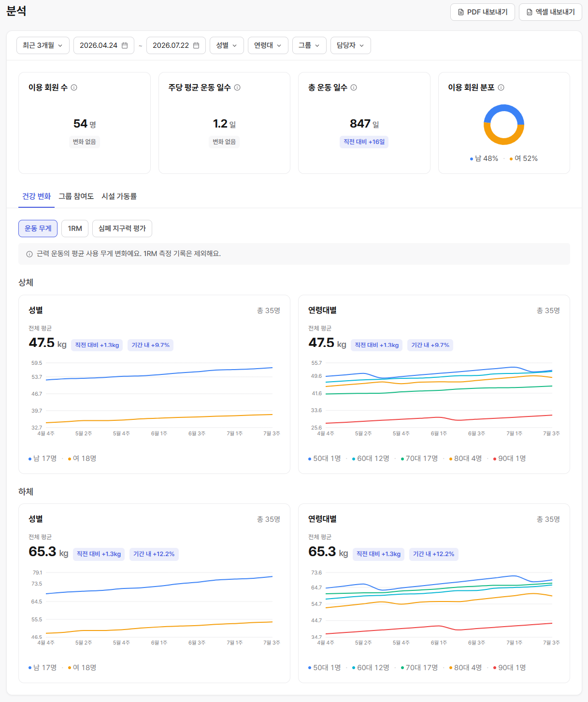588x702 pixels.
Task: Click the PDF 내보내기 export button
Action: click(482, 12)
